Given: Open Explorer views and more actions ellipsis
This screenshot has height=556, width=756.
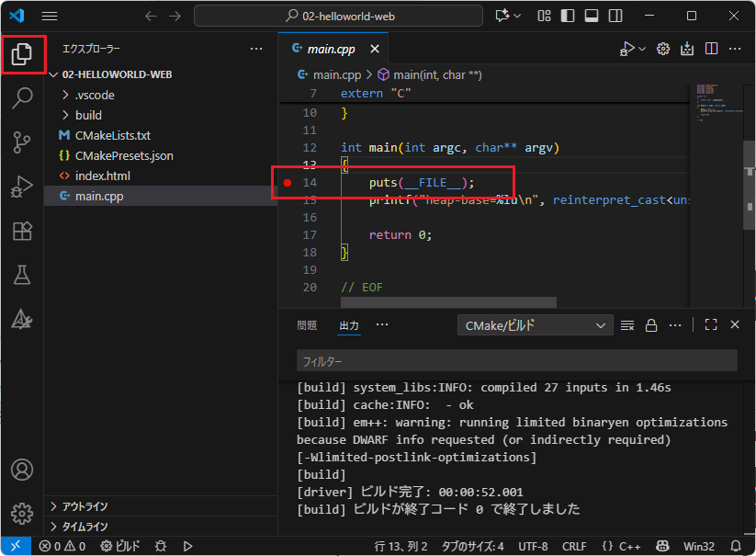Looking at the screenshot, I should tap(256, 49).
